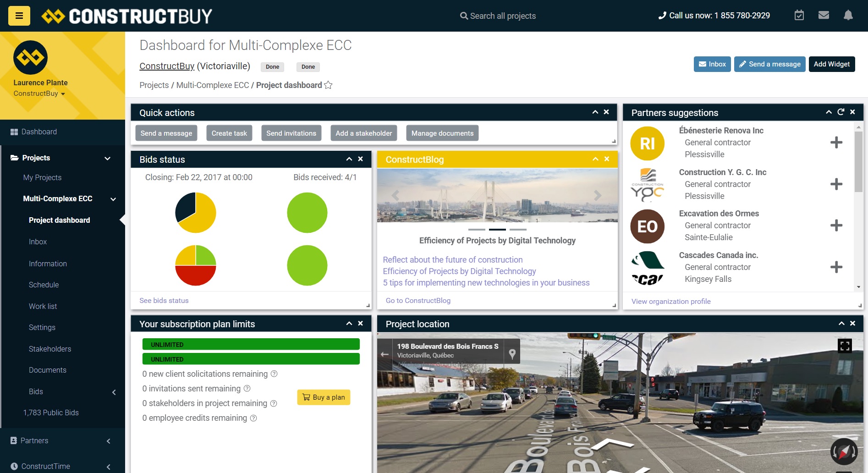This screenshot has height=473, width=868.
Task: Open Schedule in the sidebar
Action: [x=44, y=285]
